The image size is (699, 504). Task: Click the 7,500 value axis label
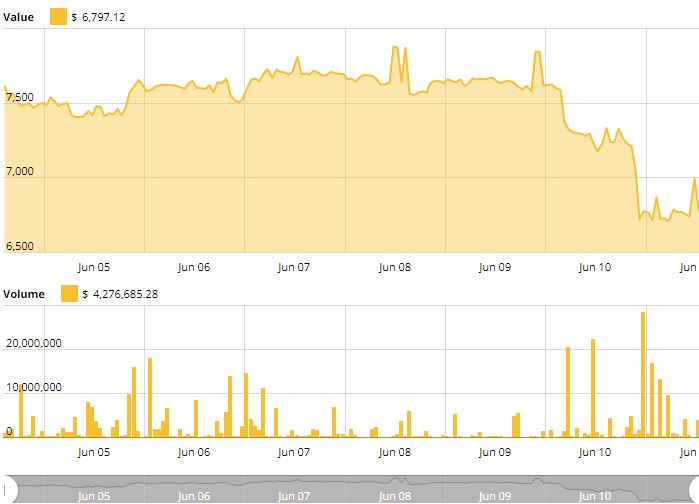pos(20,98)
